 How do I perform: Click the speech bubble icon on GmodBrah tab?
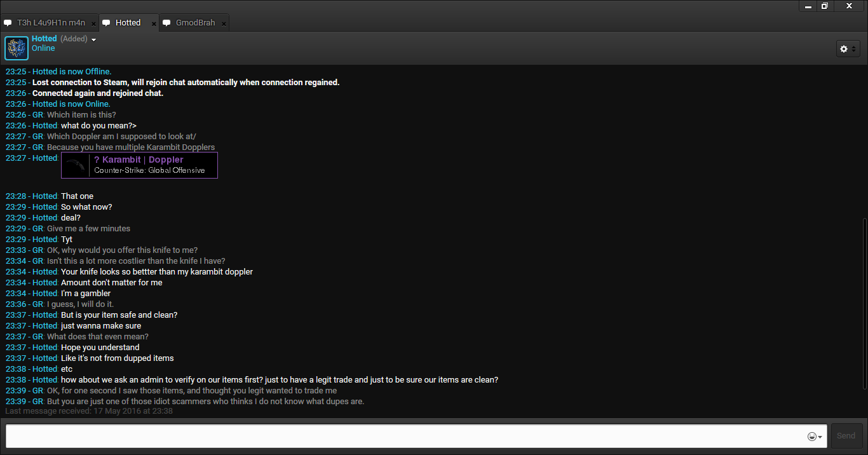click(166, 23)
